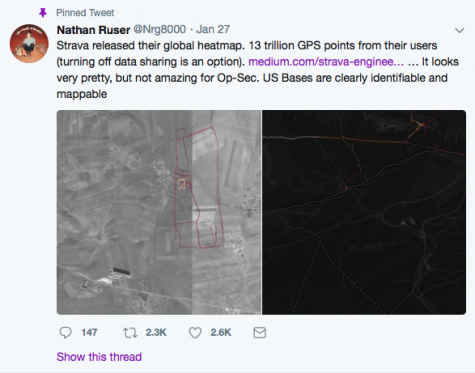
Task: Expand the tweet options chevron
Action: point(460,30)
